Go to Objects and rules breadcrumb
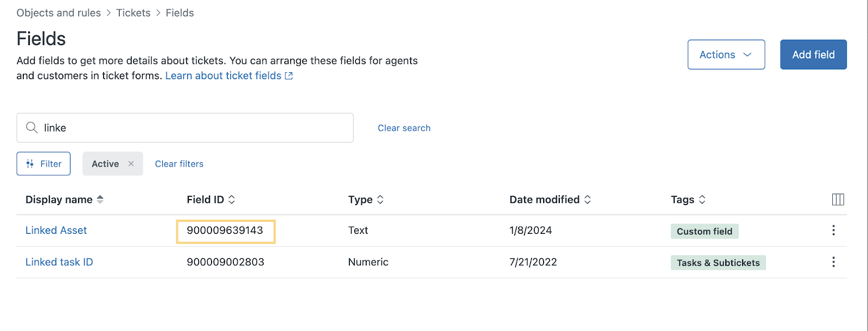 pos(59,13)
